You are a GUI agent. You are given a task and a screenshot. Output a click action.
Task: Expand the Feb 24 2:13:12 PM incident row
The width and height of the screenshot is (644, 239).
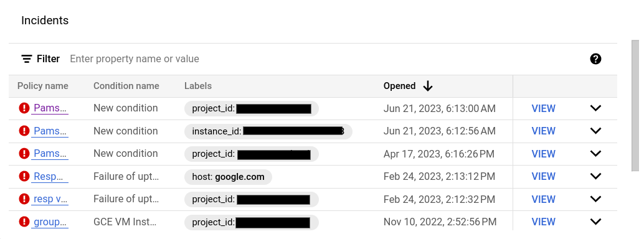[595, 176]
